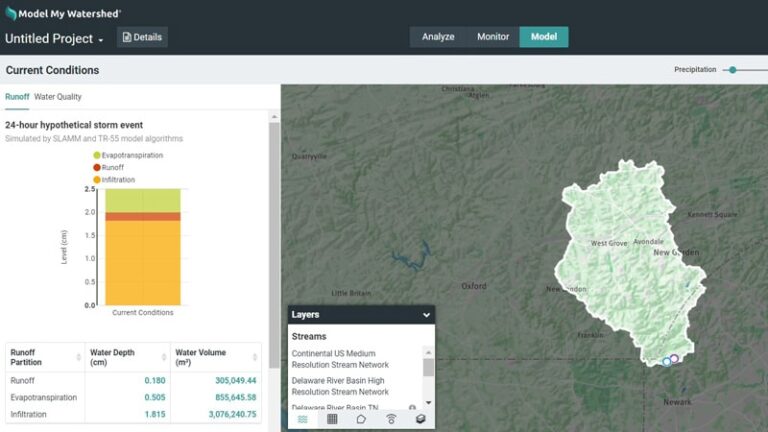The image size is (768, 432).
Task: Open the Boundary polygon layers icon
Action: click(x=361, y=419)
